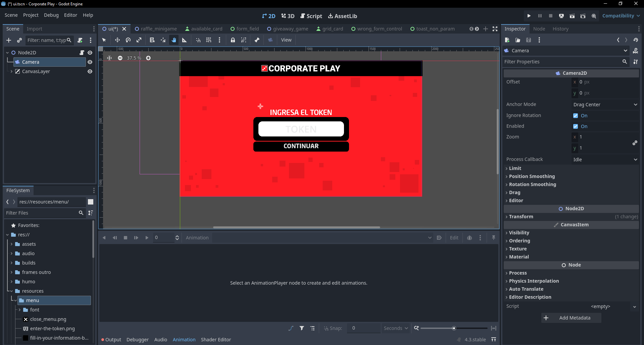Adjust the timeline zoom slider
The image size is (644, 345).
coord(453,328)
